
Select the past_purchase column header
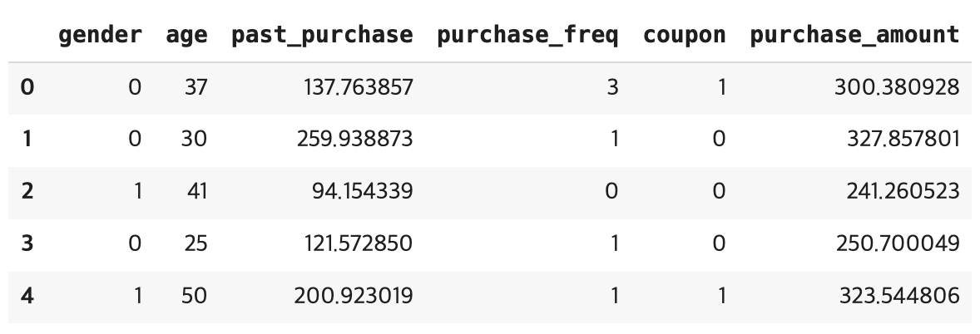(x=322, y=35)
